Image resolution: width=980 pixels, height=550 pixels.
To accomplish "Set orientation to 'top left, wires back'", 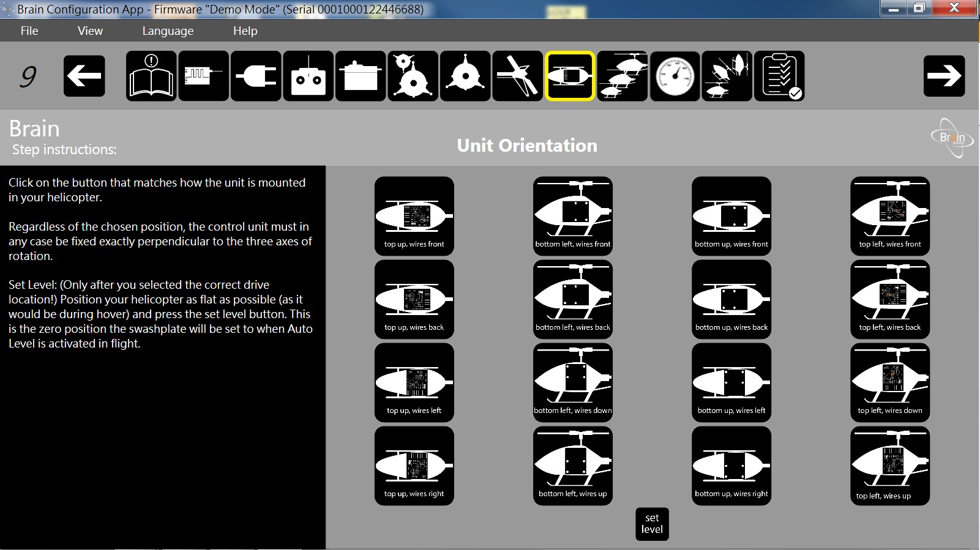I will [x=890, y=299].
